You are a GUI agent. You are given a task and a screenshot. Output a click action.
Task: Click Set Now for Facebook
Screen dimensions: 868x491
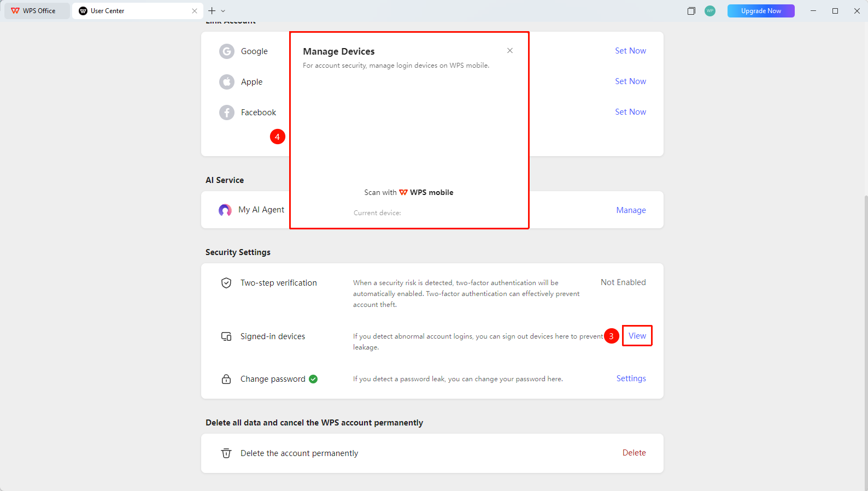[x=630, y=112]
